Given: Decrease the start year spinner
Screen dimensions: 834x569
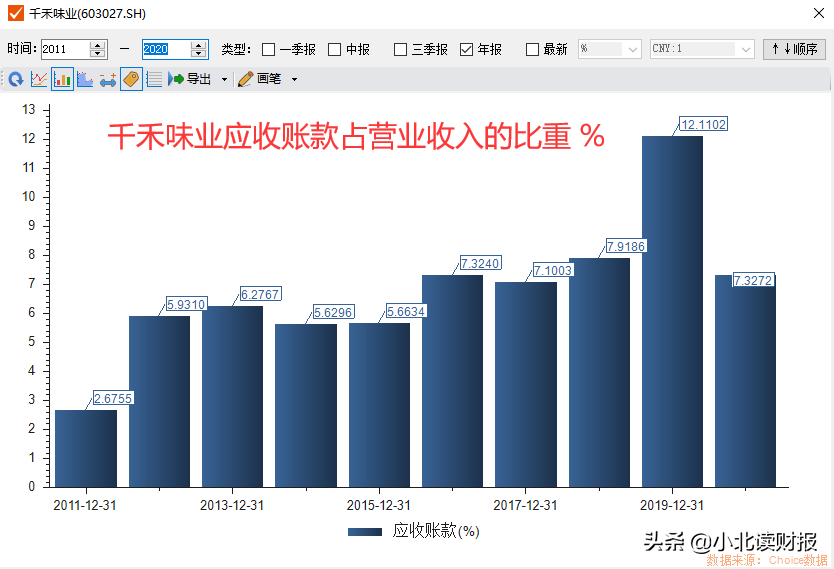Looking at the screenshot, I should 97,54.
